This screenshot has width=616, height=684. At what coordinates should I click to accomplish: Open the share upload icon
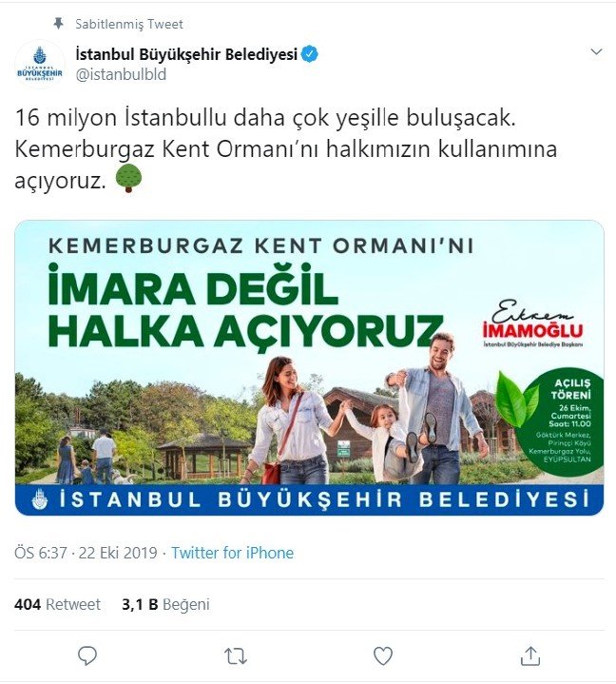tap(530, 656)
